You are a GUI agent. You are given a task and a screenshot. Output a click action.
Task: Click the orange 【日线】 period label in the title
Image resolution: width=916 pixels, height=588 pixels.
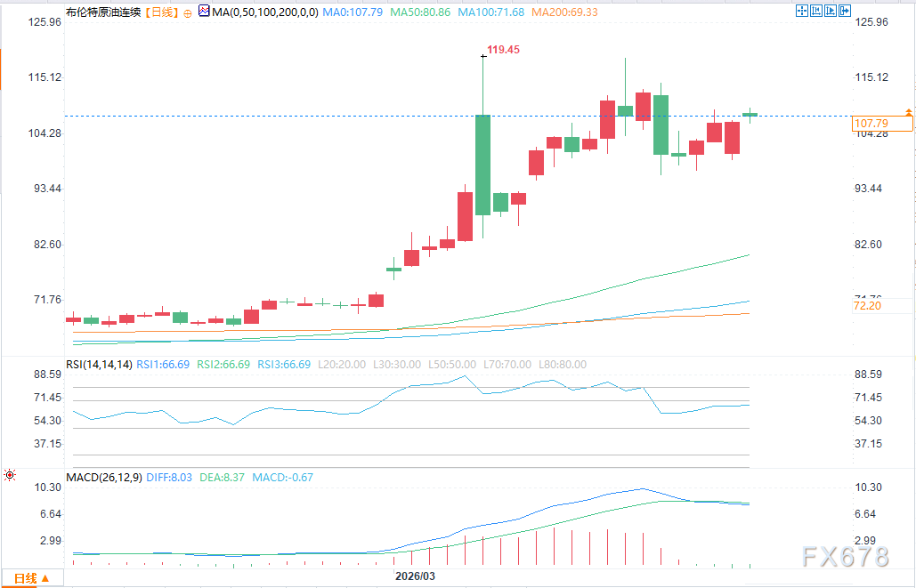point(161,12)
